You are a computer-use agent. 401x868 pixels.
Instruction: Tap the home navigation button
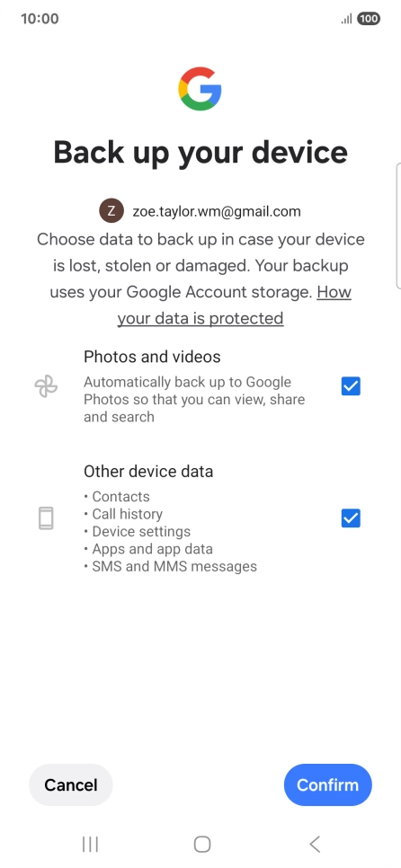pyautogui.click(x=202, y=844)
